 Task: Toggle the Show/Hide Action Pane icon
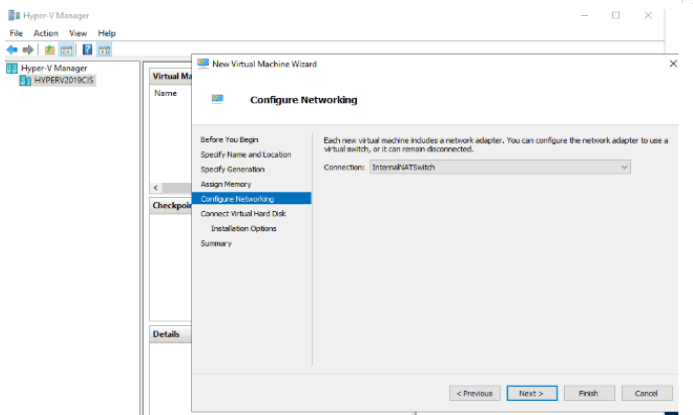pos(104,50)
